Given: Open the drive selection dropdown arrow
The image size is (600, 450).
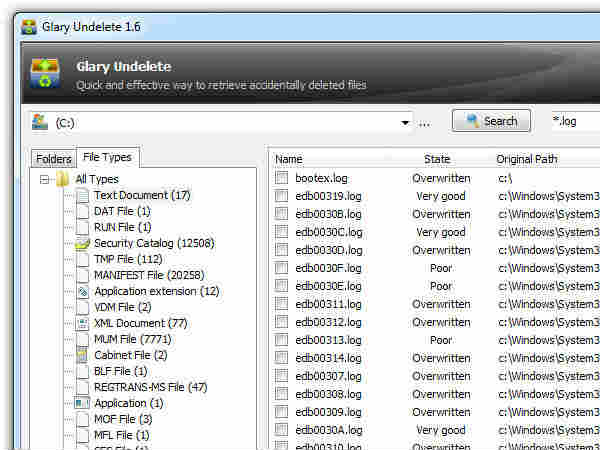Looking at the screenshot, I should [405, 123].
